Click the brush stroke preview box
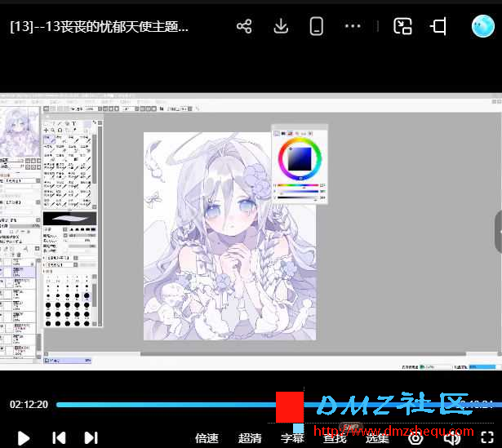The height and width of the screenshot is (448, 502). [x=70, y=219]
